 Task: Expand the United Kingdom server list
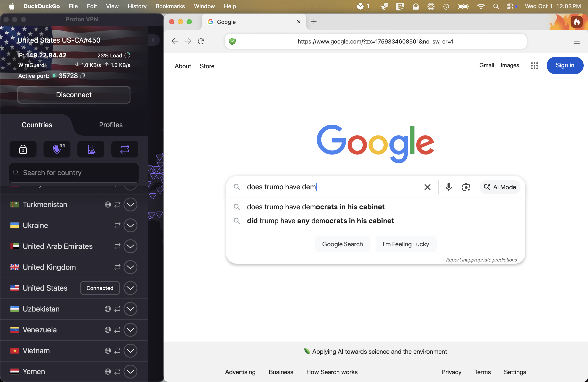130,267
